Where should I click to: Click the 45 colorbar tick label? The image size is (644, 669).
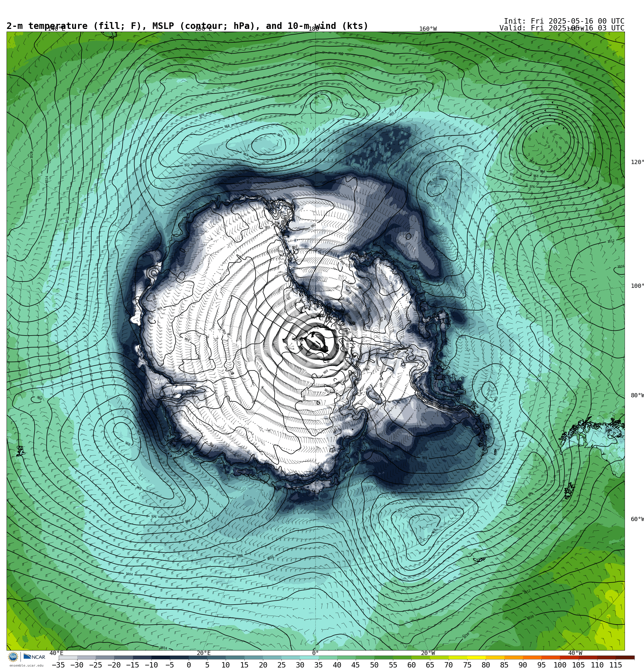click(x=356, y=665)
